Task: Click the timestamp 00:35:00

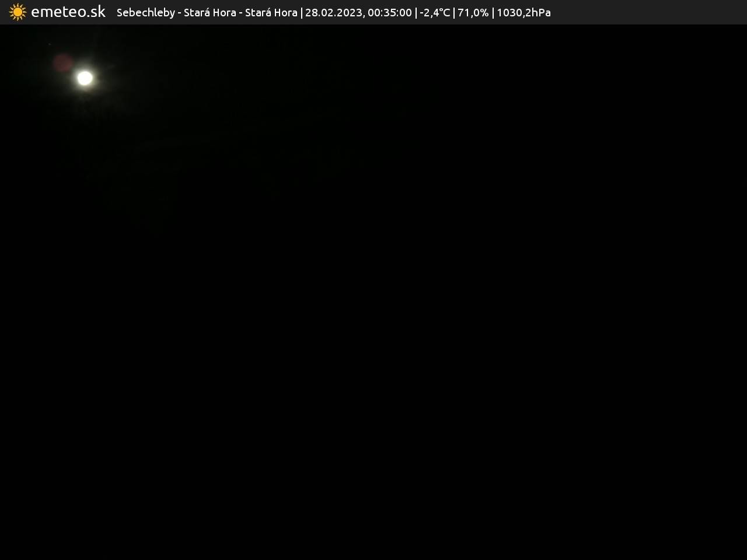Action: 389,13
